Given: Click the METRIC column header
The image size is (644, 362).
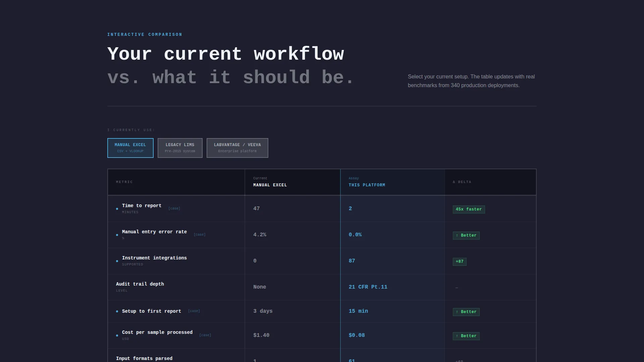Looking at the screenshot, I should point(124,182).
